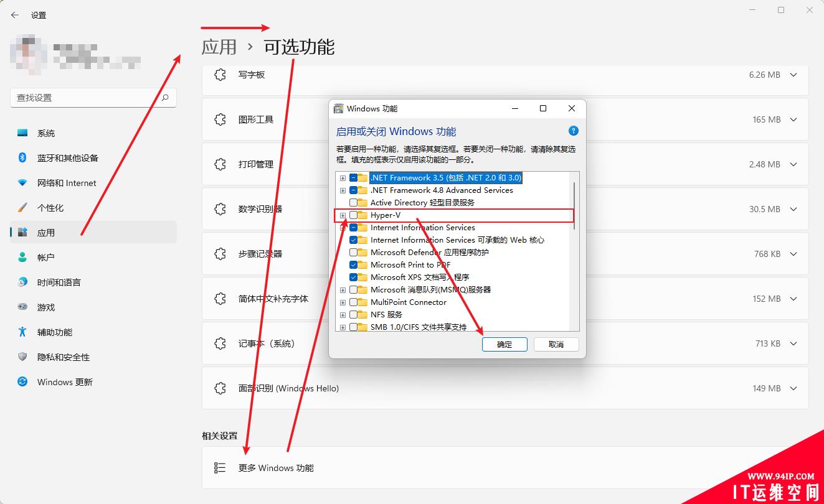Click the Windows 更新 sync icon
Screen dimensions: 824x504
[22, 381]
